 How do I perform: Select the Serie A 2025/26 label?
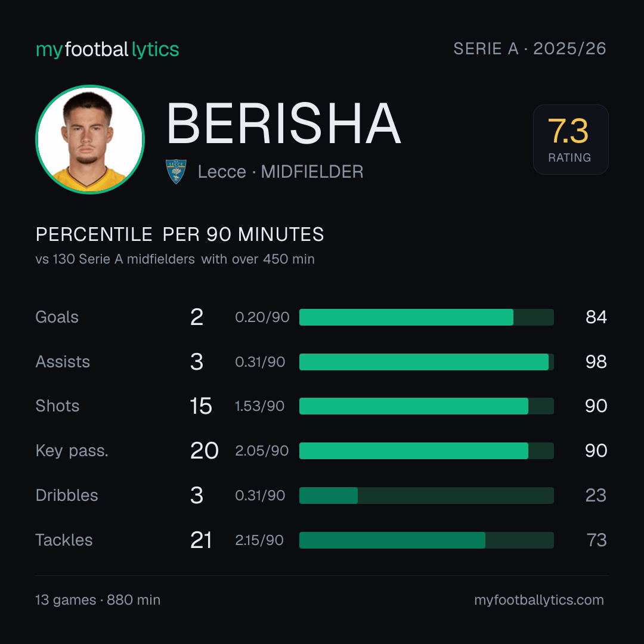click(530, 49)
